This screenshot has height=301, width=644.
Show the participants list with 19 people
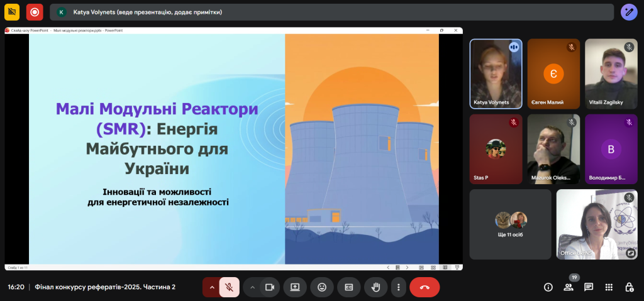click(569, 287)
